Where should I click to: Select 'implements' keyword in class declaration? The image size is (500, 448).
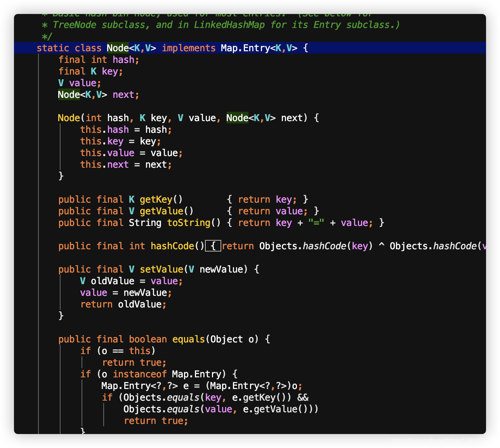point(189,48)
